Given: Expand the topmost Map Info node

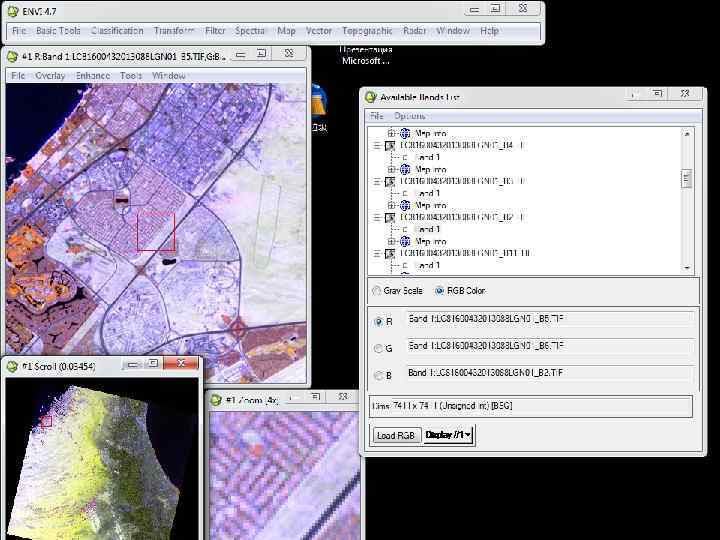Looking at the screenshot, I should pos(391,134).
